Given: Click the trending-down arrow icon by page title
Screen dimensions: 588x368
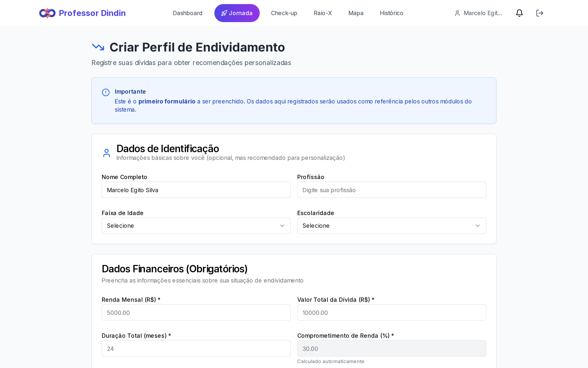Looking at the screenshot, I should pos(98,47).
